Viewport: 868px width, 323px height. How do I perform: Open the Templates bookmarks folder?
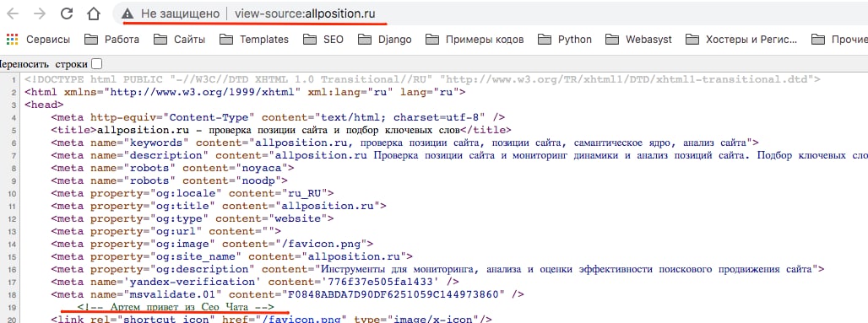(x=254, y=40)
